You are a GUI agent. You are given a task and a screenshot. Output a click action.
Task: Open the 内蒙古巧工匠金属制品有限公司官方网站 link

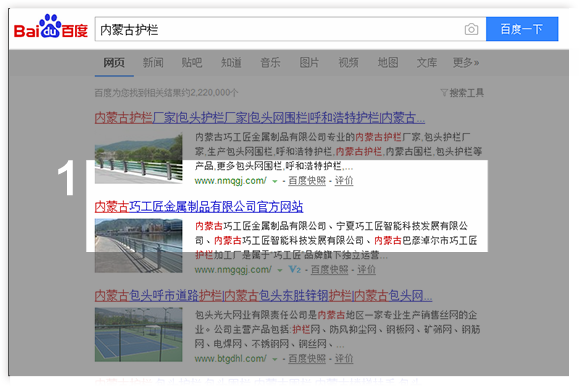pyautogui.click(x=199, y=206)
